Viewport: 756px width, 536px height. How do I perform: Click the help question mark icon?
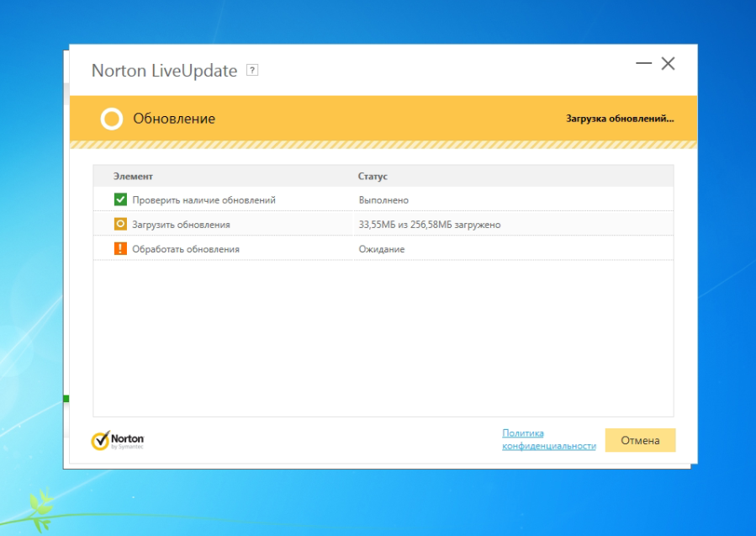coord(252,71)
